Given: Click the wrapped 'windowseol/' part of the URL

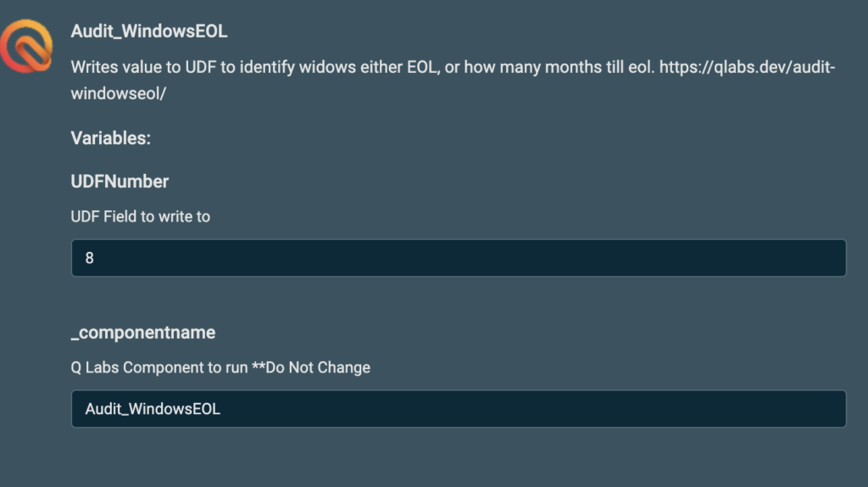Looking at the screenshot, I should [119, 93].
